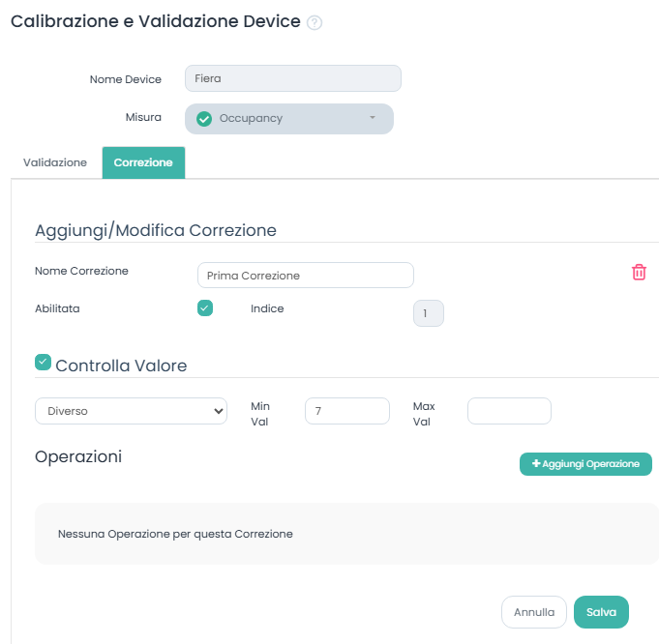This screenshot has height=644, width=659.
Task: Click the help question mark icon beside title
Action: 314,23
